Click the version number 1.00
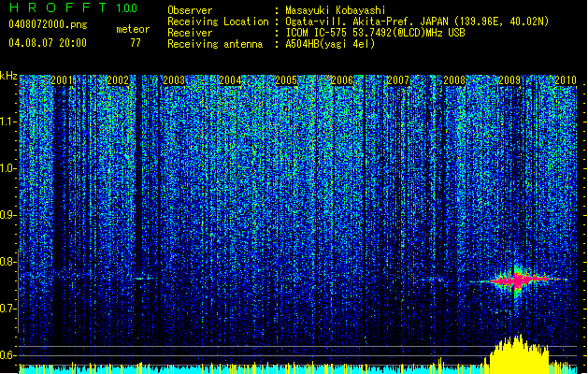Viewport: 588px width, 374px height. (x=127, y=8)
